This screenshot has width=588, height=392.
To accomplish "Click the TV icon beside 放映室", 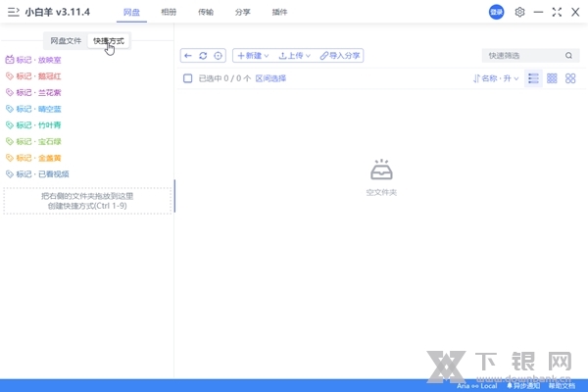I will 10,59.
